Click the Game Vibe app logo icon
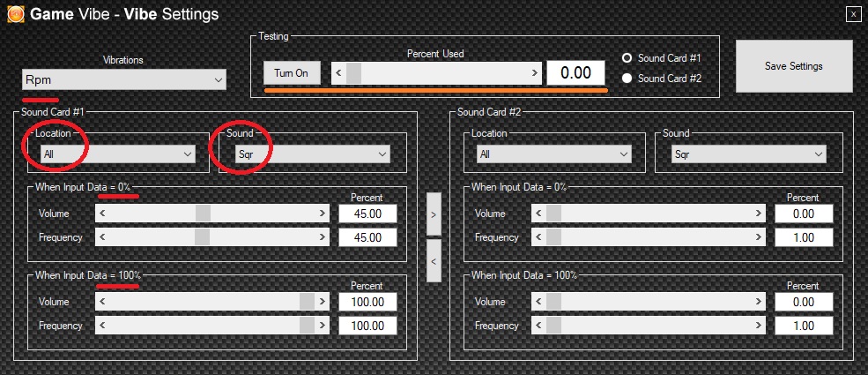868x375 pixels. 16,14
